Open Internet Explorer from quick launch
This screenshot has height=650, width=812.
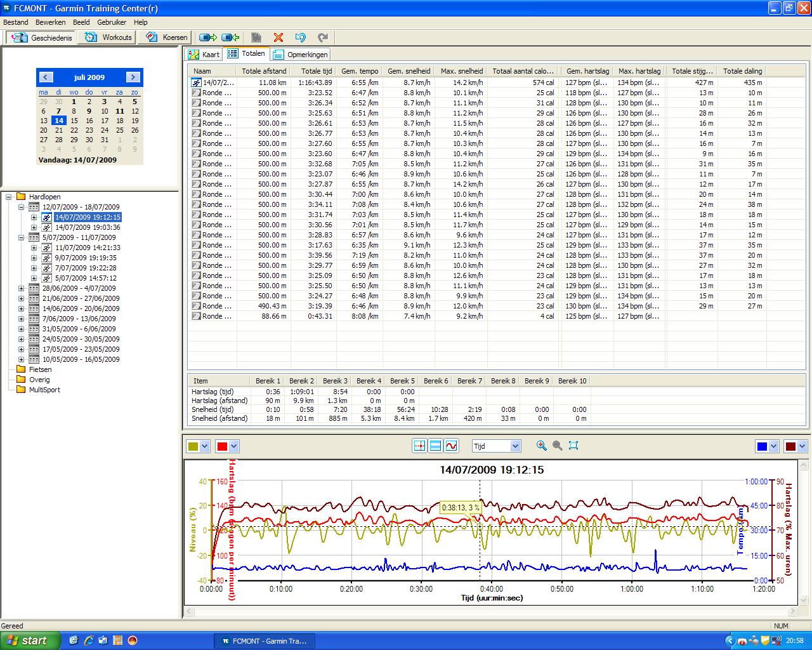[89, 640]
